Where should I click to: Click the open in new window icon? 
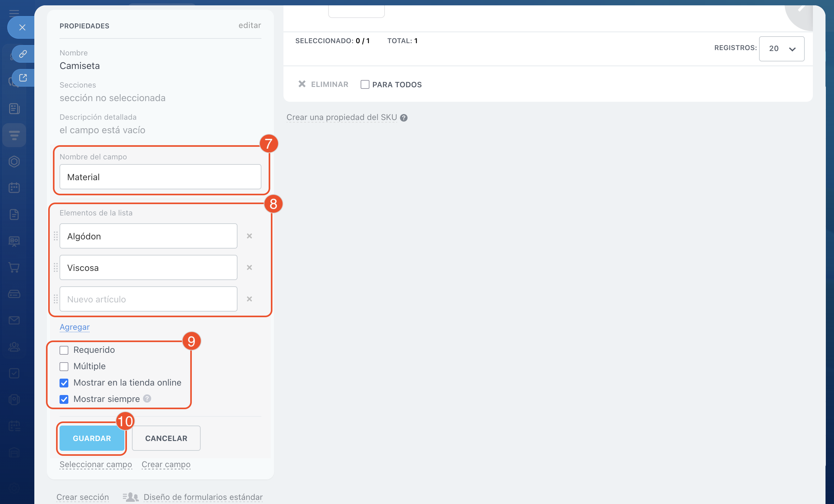23,77
